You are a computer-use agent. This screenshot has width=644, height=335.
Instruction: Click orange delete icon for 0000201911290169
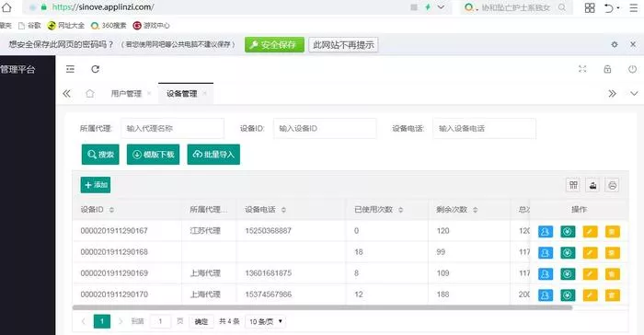tap(612, 273)
